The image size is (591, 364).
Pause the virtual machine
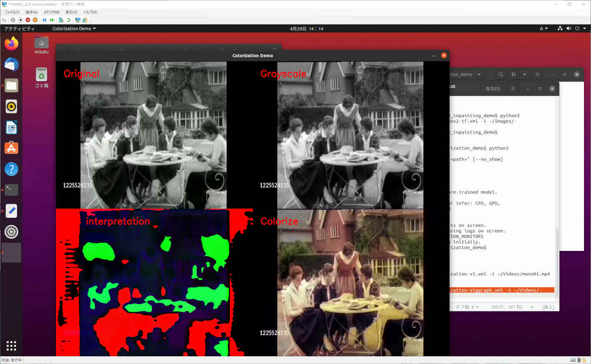[44, 20]
